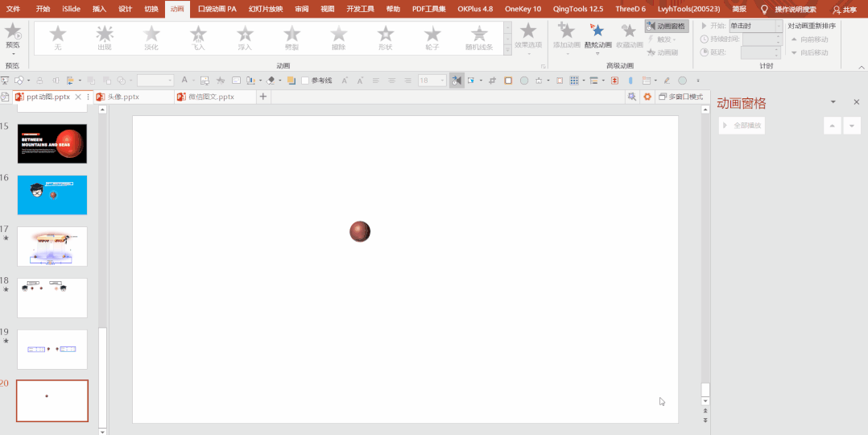Select slide 16 blue thumbnail
Image resolution: width=868 pixels, height=435 pixels.
click(52, 195)
